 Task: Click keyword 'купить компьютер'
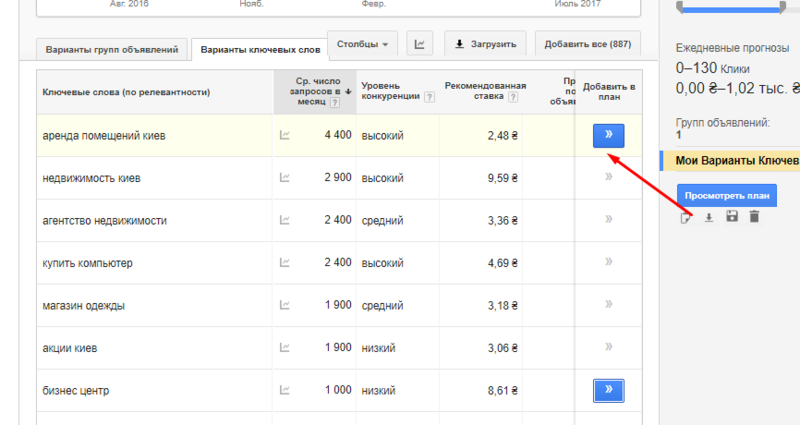pos(87,263)
